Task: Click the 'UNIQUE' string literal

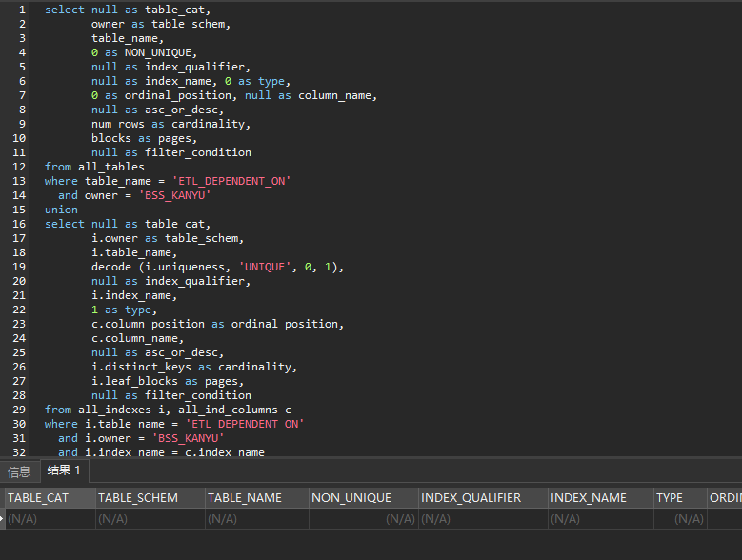Action: (x=265, y=267)
